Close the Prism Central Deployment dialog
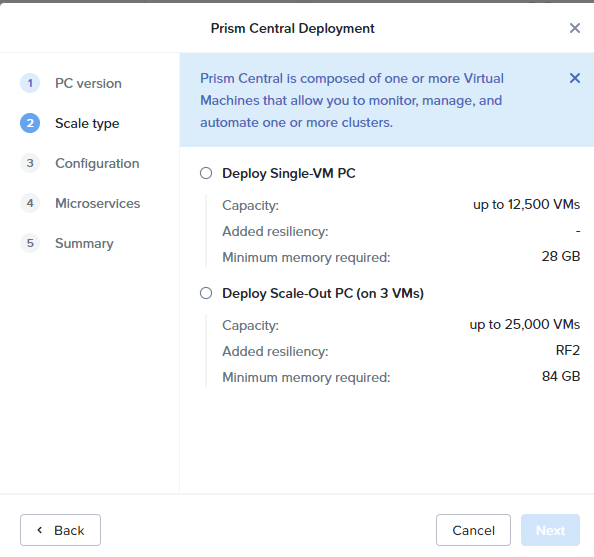Screen dimensions: 594x557 pyautogui.click(x=575, y=28)
